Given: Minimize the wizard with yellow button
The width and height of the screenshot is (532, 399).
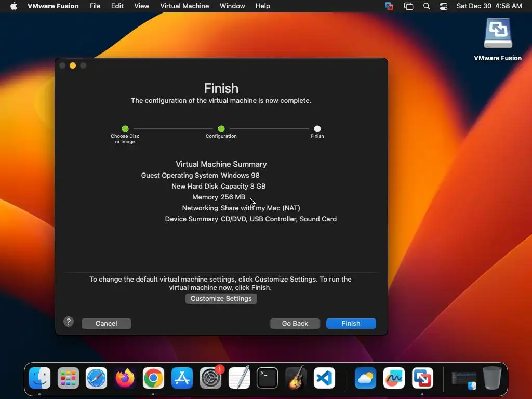Looking at the screenshot, I should pyautogui.click(x=73, y=65).
